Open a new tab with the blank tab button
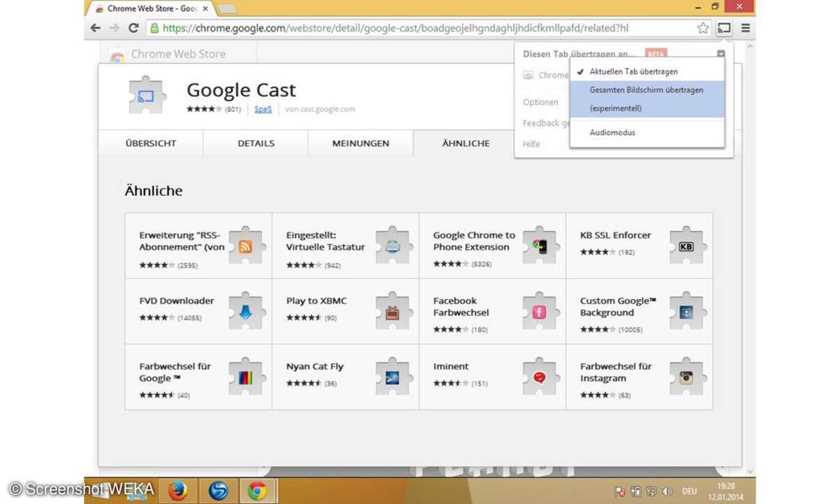This screenshot has width=840, height=504. click(x=227, y=9)
